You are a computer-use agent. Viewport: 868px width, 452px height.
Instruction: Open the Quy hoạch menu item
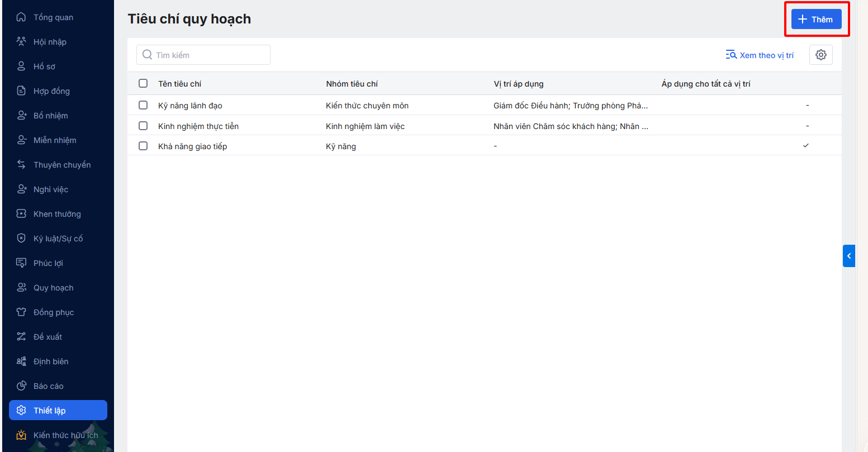coord(53,288)
